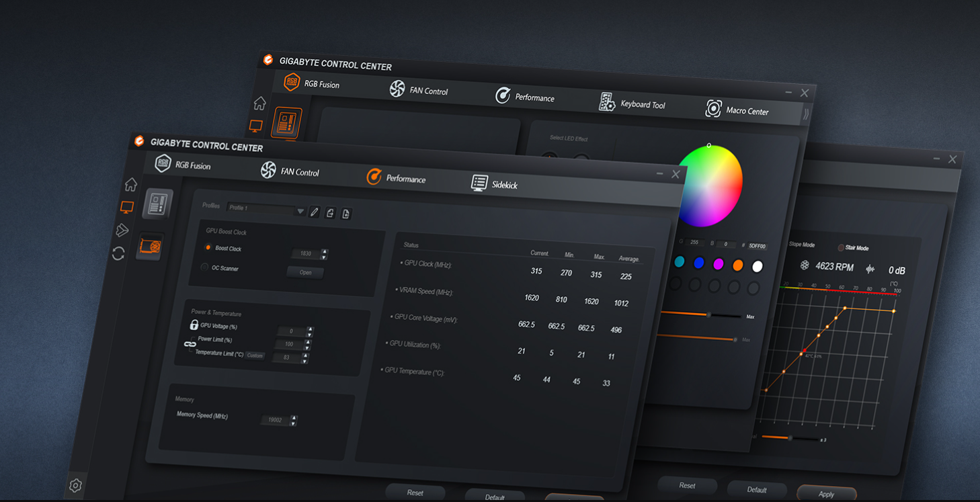Image resolution: width=980 pixels, height=502 pixels.
Task: Click the Performance gauge icon in front window
Action: 374,177
